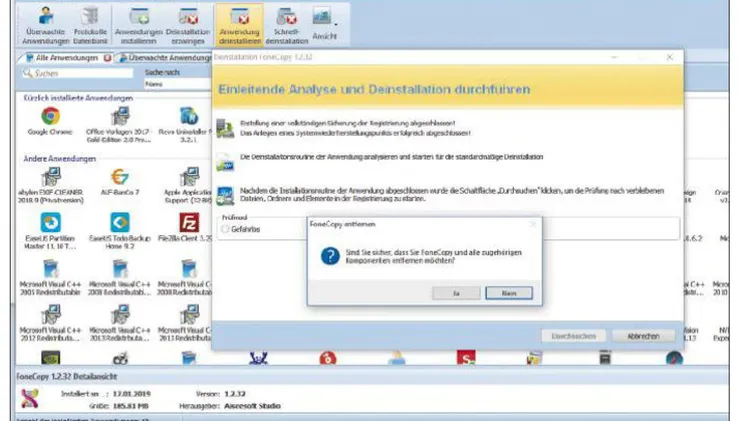Click the install date 17.01.2019
This screenshot has width=750, height=421.
132,394
